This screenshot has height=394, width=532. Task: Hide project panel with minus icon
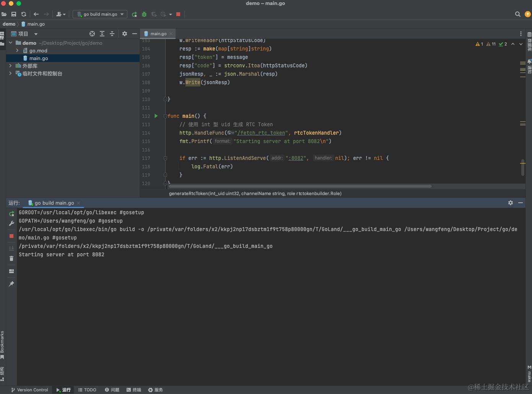point(135,34)
